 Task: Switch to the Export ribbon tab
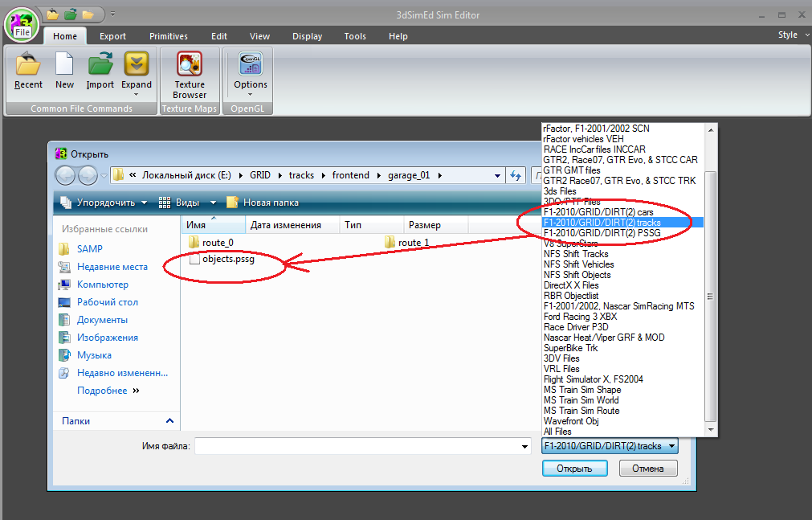112,36
